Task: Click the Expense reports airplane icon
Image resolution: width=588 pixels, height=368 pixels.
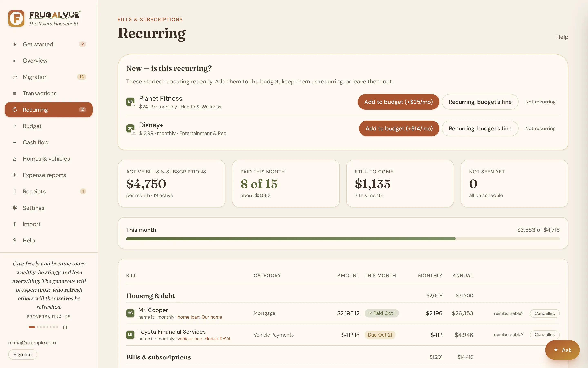Action: [x=14, y=175]
